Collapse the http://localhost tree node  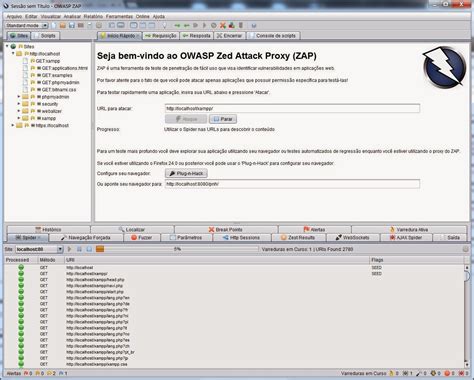tap(13, 53)
